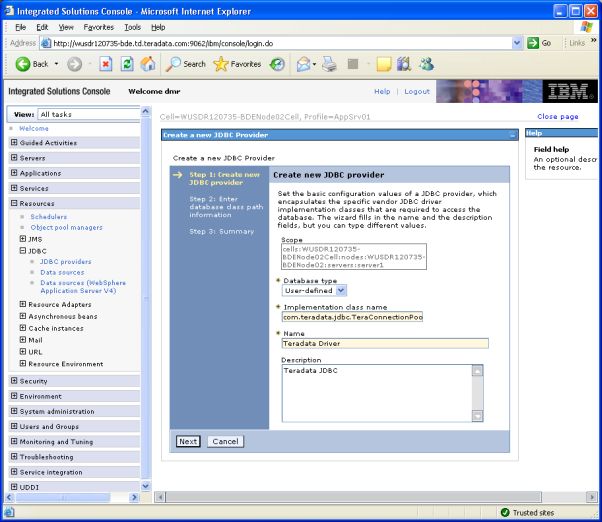Open the Search toolbar button

[x=186, y=64]
